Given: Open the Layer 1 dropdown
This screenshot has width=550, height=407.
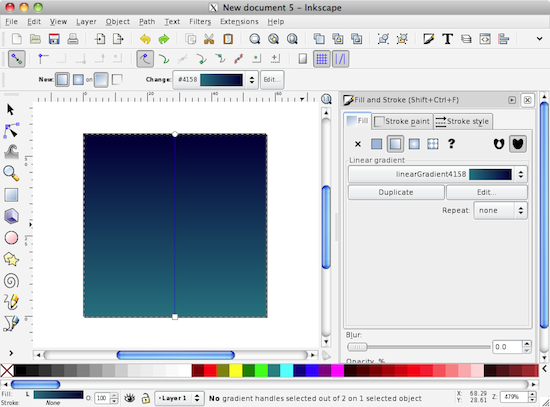Looking at the screenshot, I should pyautogui.click(x=179, y=398).
